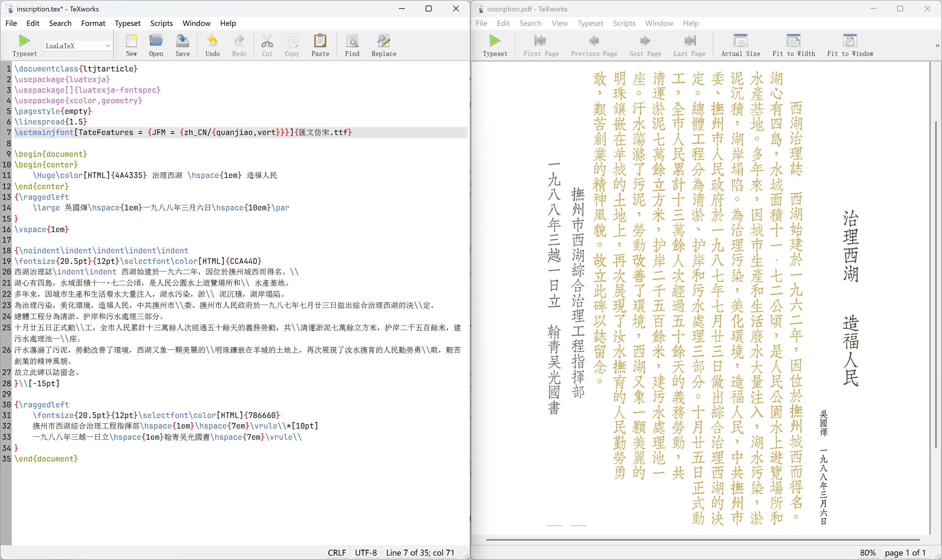The image size is (942, 560).
Task: Click the \usepackage{xcolor,geometry} line
Action: (78, 100)
